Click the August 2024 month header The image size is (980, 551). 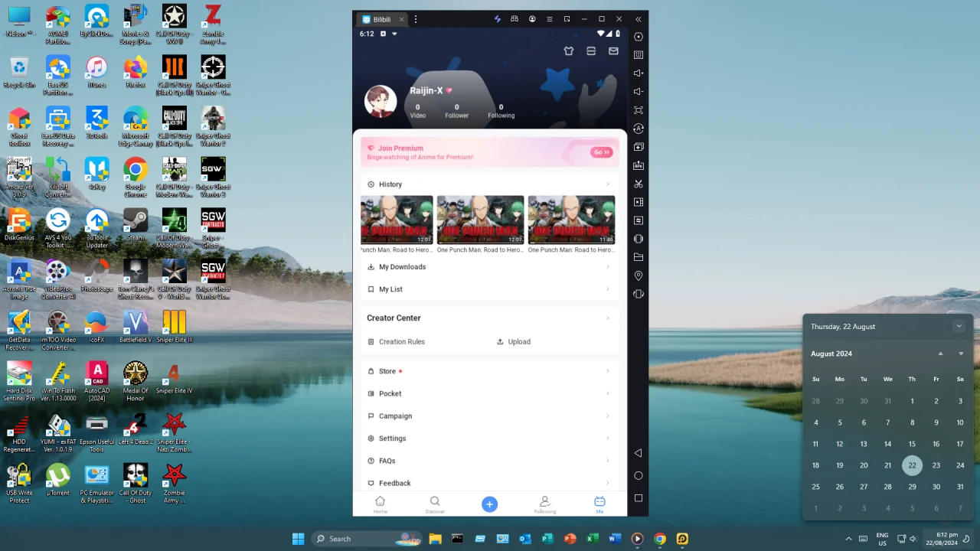pyautogui.click(x=831, y=354)
